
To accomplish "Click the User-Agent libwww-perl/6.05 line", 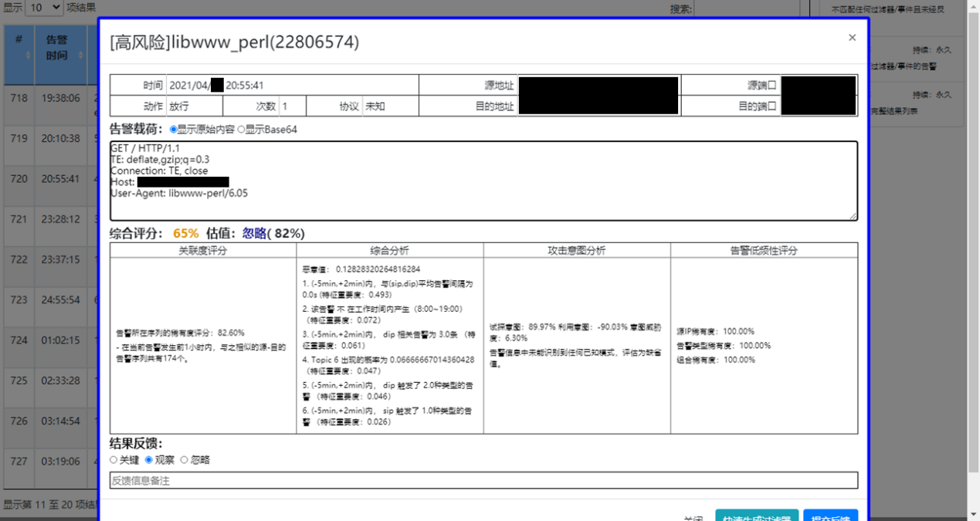I will point(179,193).
